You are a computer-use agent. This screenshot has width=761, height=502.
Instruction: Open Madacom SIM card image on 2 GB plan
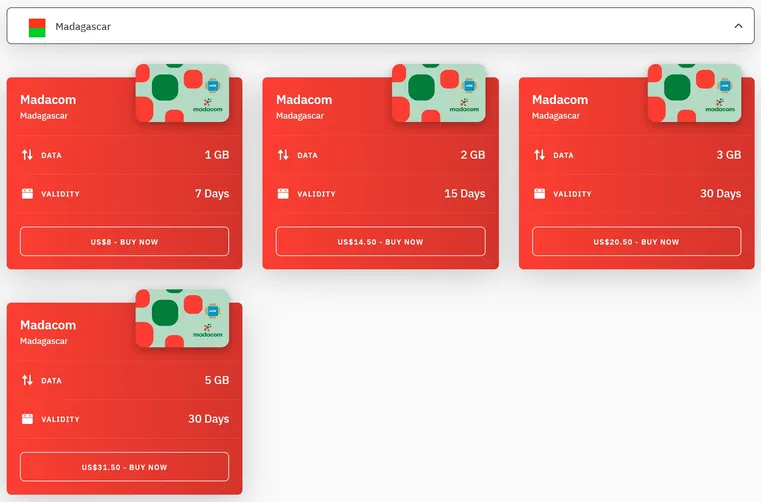coord(438,93)
